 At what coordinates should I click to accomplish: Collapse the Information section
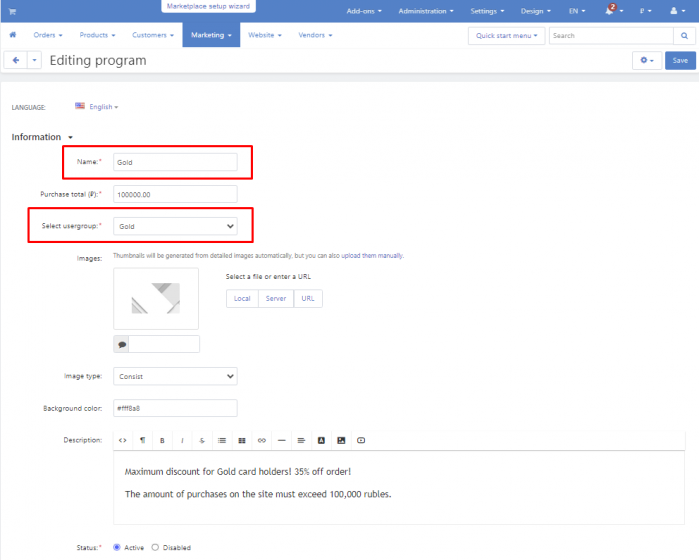point(42,137)
